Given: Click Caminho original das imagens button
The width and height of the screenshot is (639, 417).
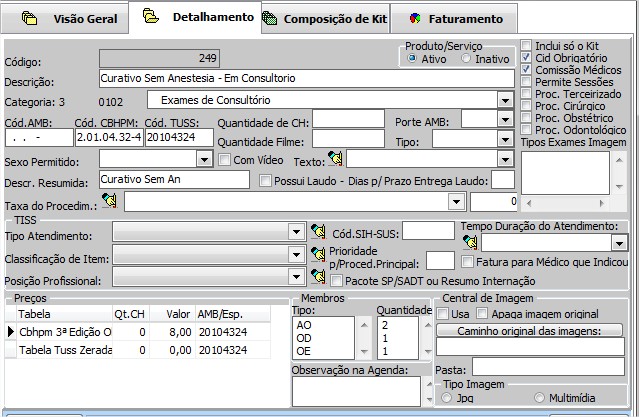Looking at the screenshot, I should 528,330.
